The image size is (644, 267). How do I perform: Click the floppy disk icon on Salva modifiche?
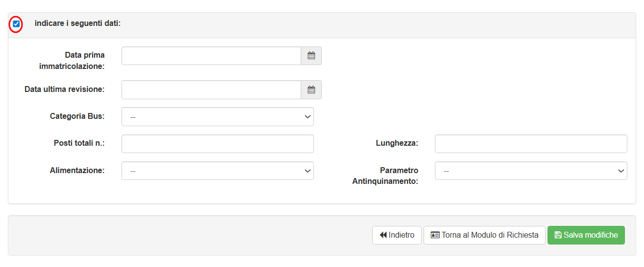click(x=558, y=235)
